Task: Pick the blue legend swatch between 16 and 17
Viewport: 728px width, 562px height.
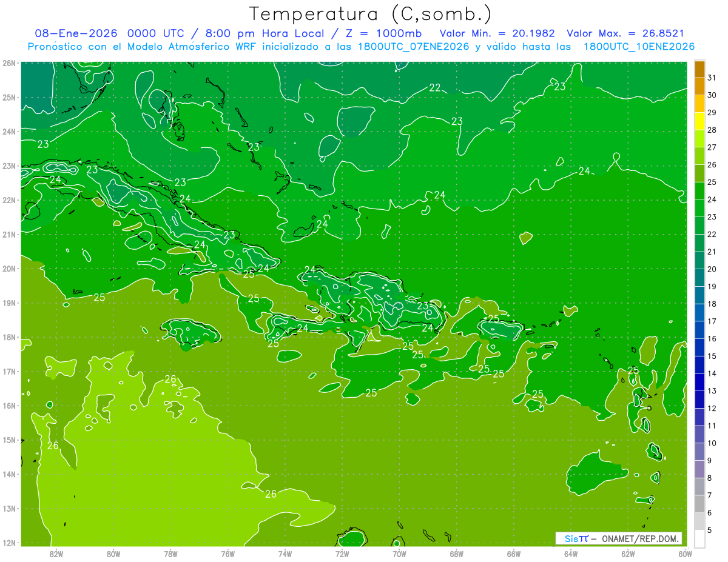Action: (x=699, y=330)
